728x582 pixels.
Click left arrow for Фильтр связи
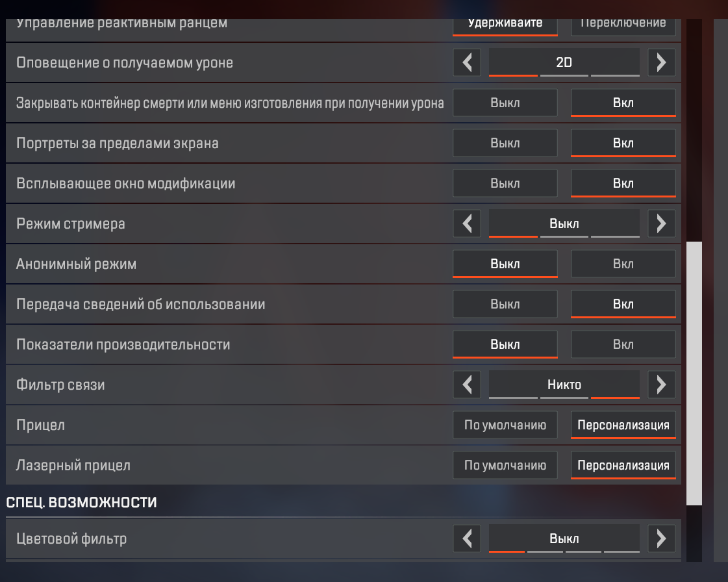(467, 385)
